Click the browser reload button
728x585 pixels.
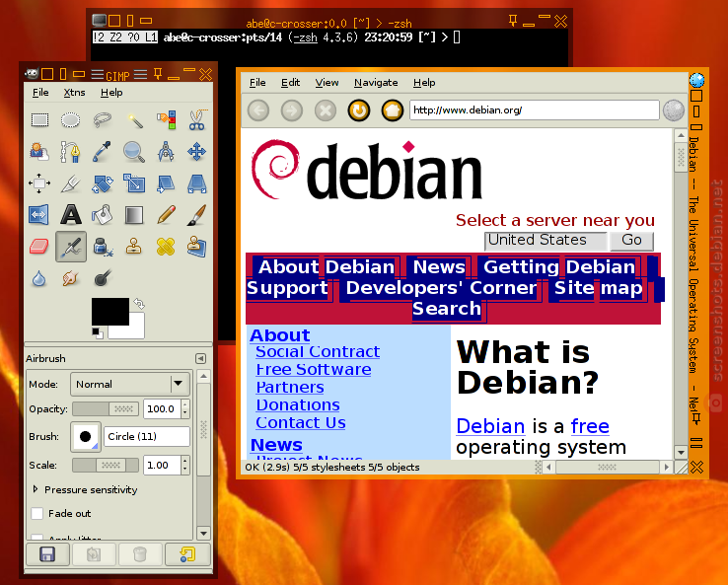coord(359,110)
